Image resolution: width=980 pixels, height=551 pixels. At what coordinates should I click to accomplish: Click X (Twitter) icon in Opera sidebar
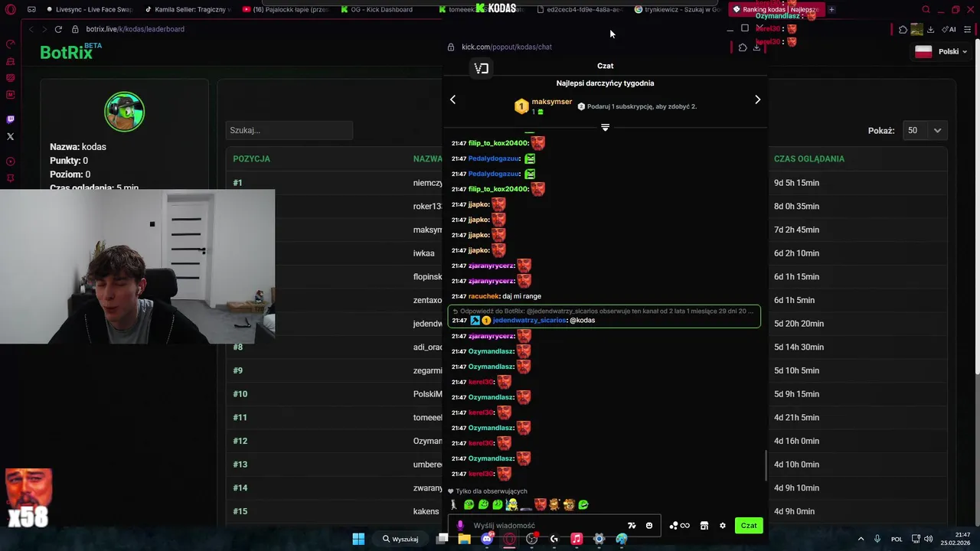pyautogui.click(x=10, y=137)
